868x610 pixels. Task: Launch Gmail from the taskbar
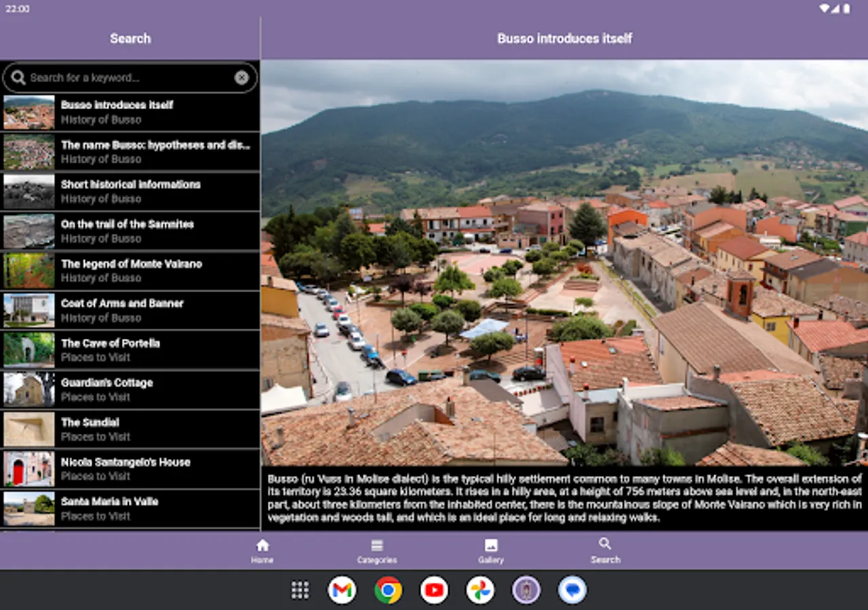[x=342, y=590]
